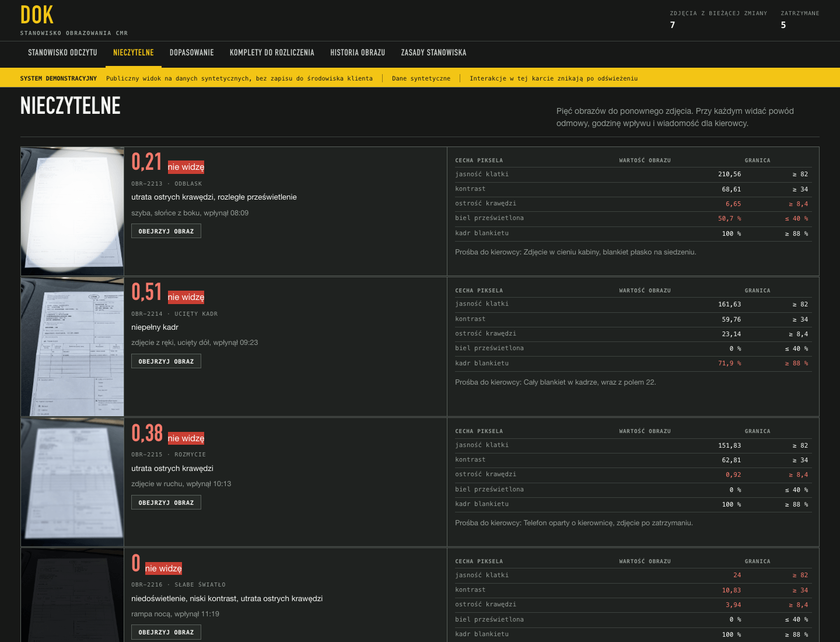
Task: Open the Historia obrazu tab
Action: click(358, 53)
